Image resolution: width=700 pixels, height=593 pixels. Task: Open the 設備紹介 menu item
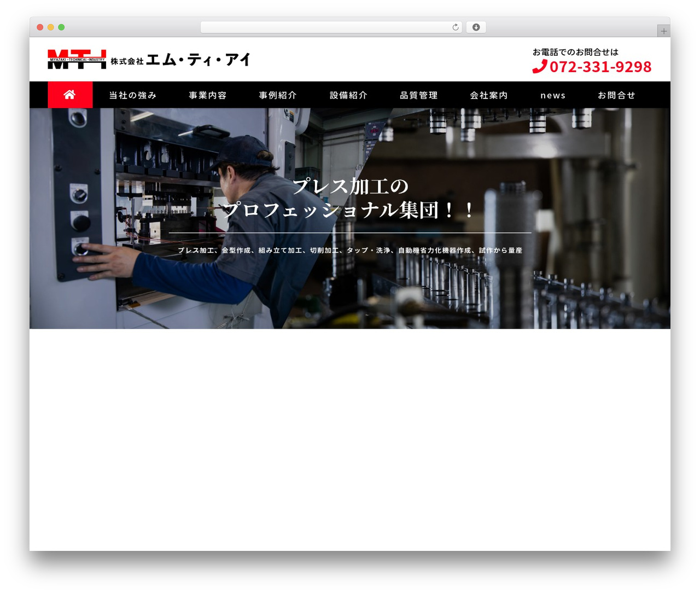click(x=348, y=95)
